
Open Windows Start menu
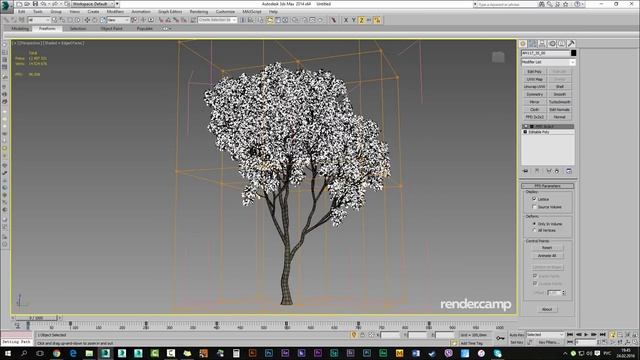[7, 353]
